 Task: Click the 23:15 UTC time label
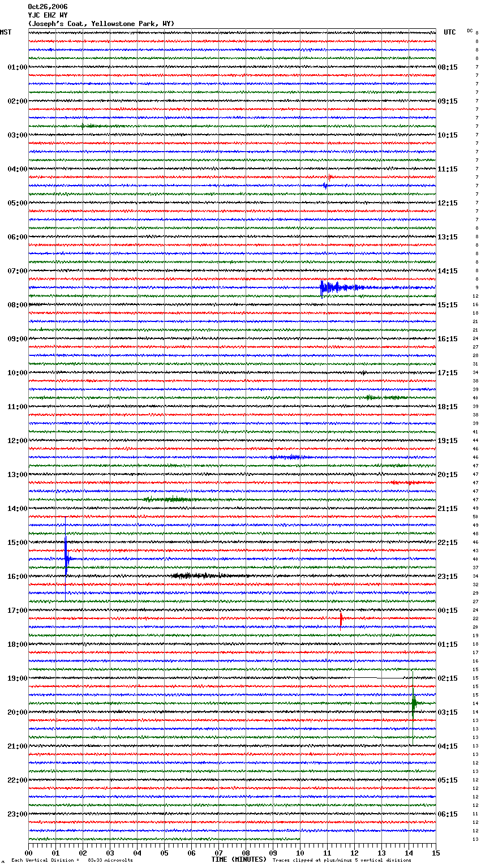(x=448, y=577)
